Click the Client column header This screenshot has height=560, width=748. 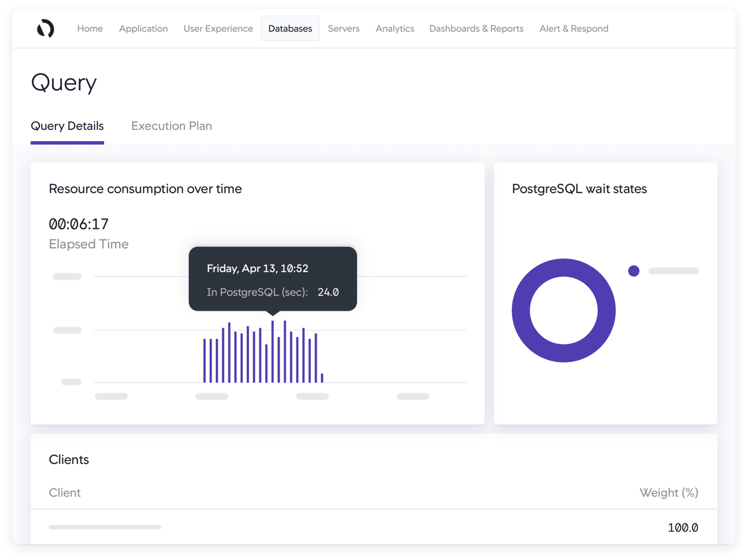65,493
